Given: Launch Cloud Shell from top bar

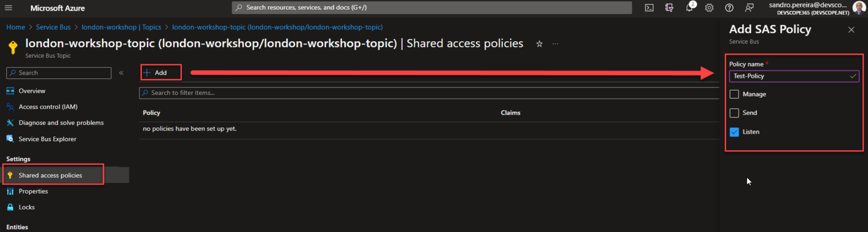Looking at the screenshot, I should [x=650, y=8].
